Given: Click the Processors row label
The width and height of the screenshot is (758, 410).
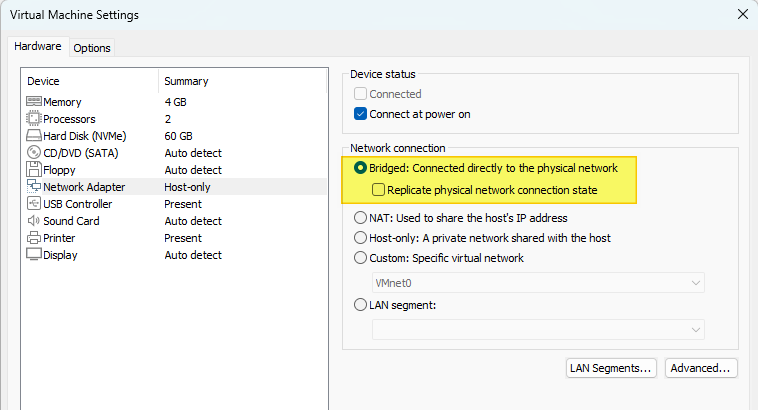Looking at the screenshot, I should [69, 119].
